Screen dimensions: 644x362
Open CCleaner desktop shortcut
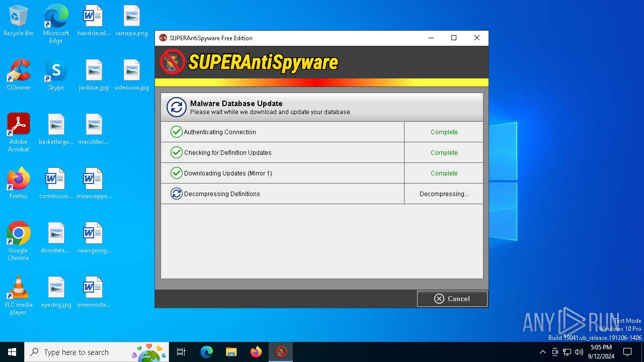point(19,75)
